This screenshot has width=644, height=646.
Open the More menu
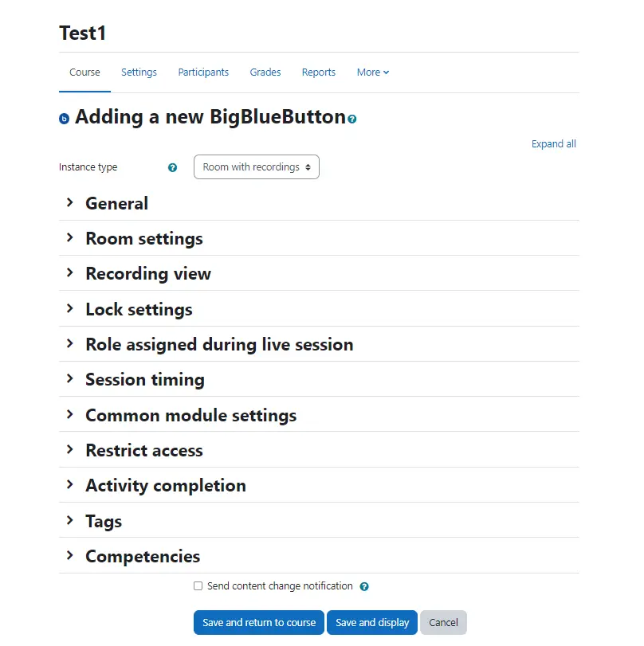pos(373,72)
